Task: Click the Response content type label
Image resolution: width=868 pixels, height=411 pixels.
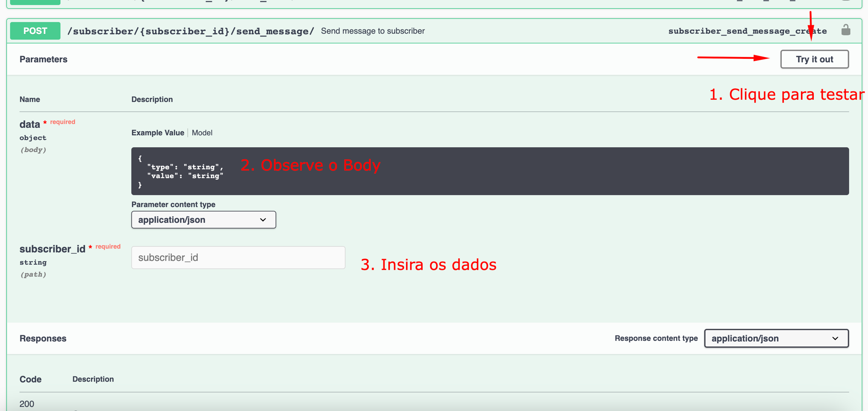Action: coord(656,338)
